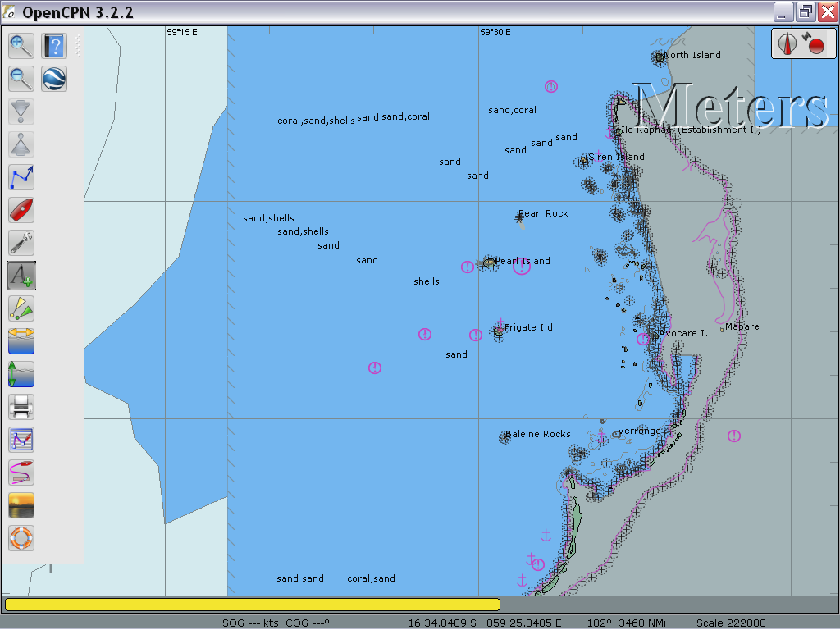Drop man overboard marker with lifebuoy icon
Viewport: 840px width, 630px height.
(21, 538)
